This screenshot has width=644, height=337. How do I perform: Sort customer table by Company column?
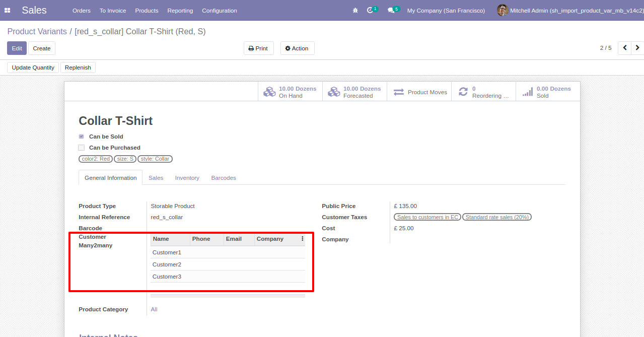(277, 239)
